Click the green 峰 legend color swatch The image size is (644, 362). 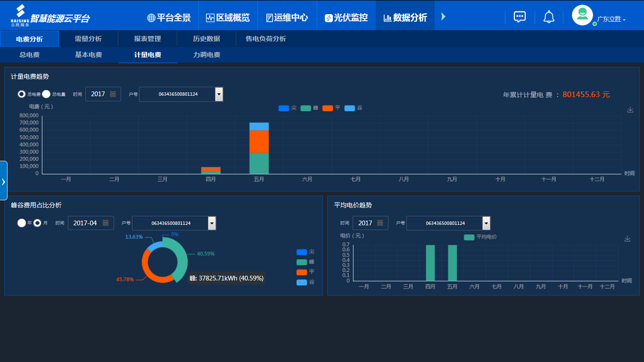[x=305, y=108]
